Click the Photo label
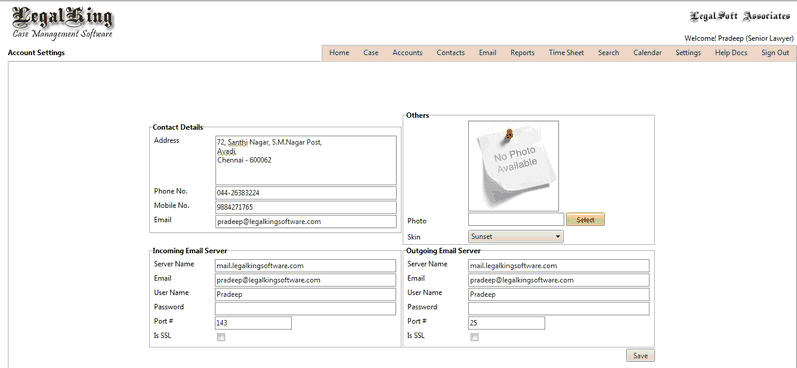This screenshot has width=797, height=368. [417, 221]
